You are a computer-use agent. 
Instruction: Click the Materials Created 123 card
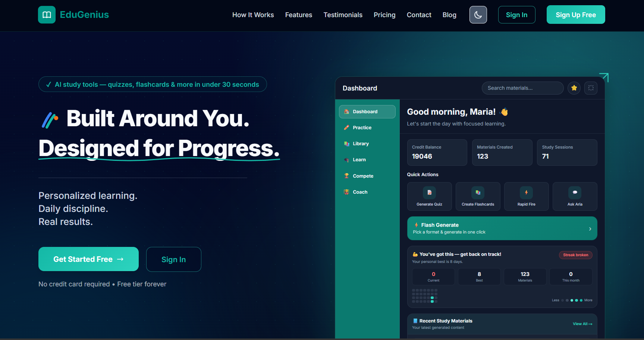click(x=502, y=152)
